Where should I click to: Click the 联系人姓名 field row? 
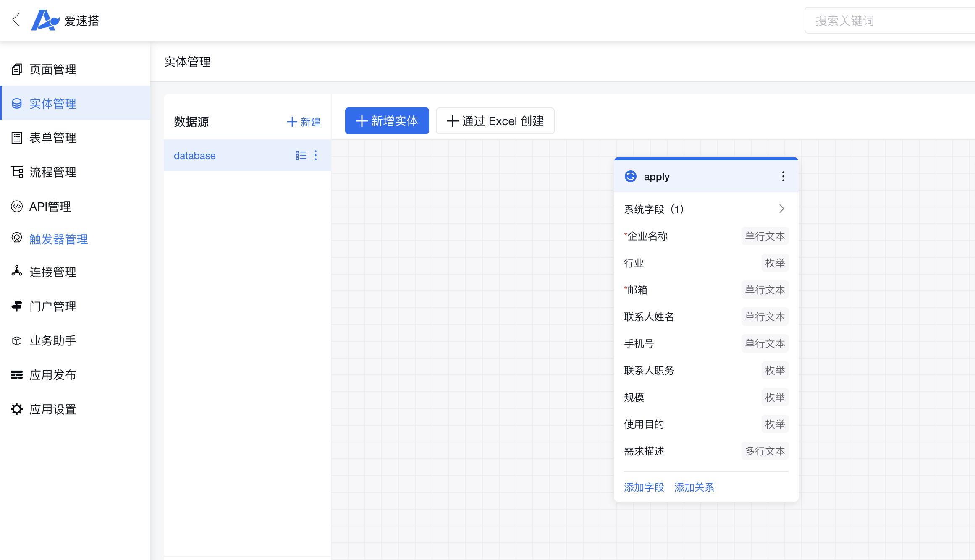point(706,317)
